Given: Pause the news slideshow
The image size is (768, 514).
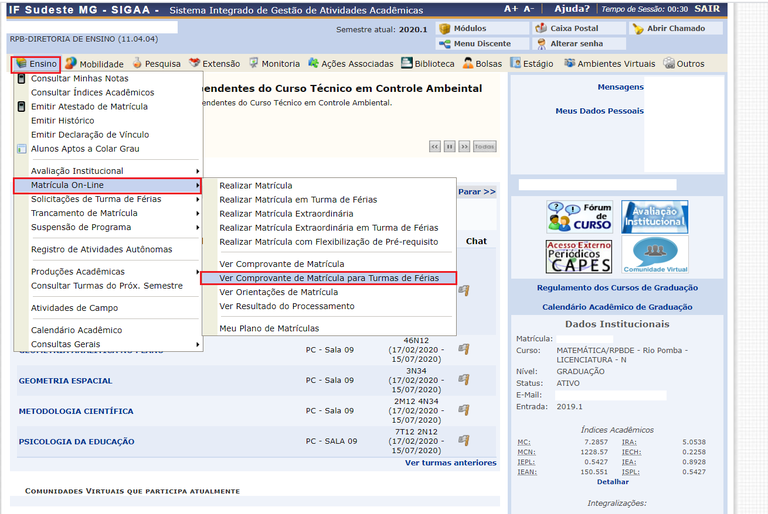Looking at the screenshot, I should 450,146.
